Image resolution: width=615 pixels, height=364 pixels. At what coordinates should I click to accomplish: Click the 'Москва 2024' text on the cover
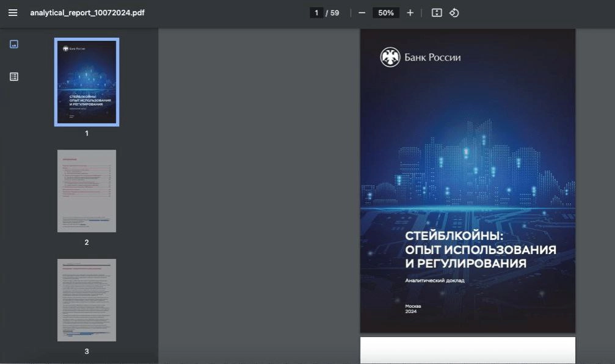(x=413, y=308)
